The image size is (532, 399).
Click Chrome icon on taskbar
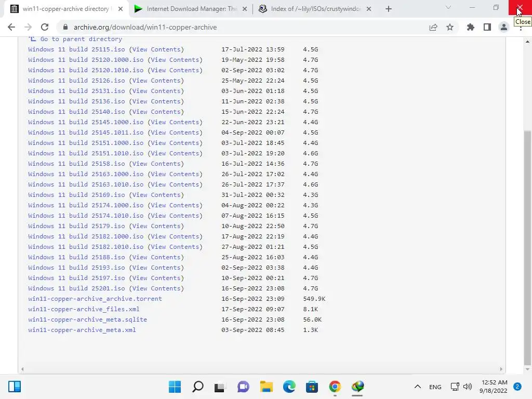click(x=335, y=387)
